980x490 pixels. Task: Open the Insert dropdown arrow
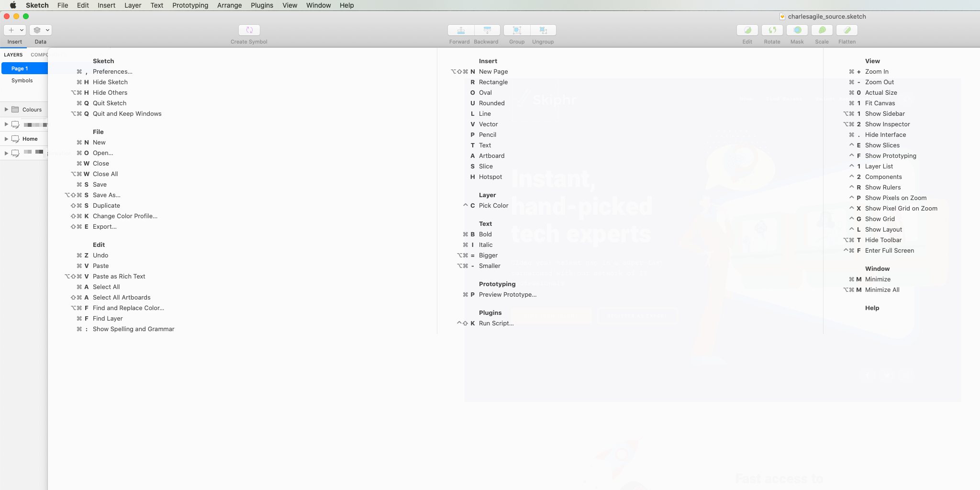(x=21, y=30)
